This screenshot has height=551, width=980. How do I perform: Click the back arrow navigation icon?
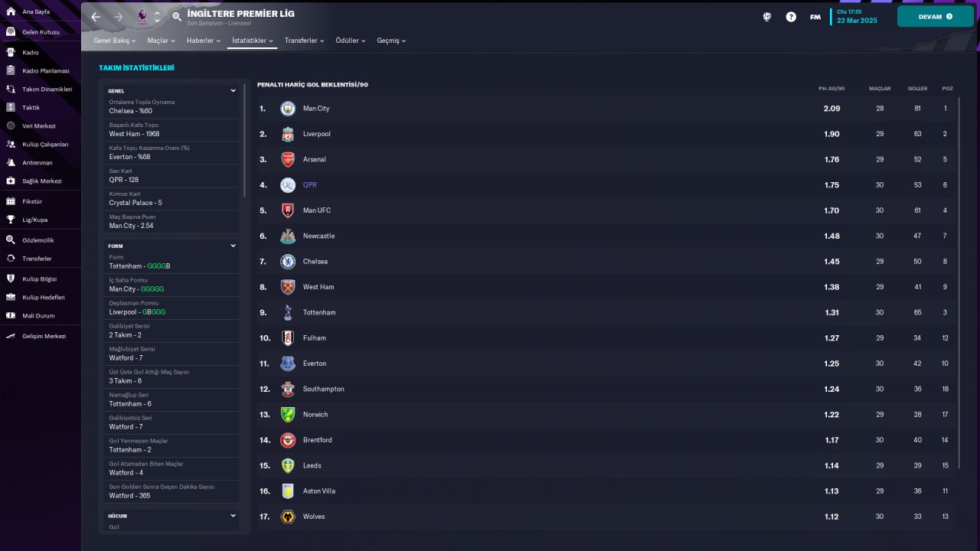tap(96, 16)
